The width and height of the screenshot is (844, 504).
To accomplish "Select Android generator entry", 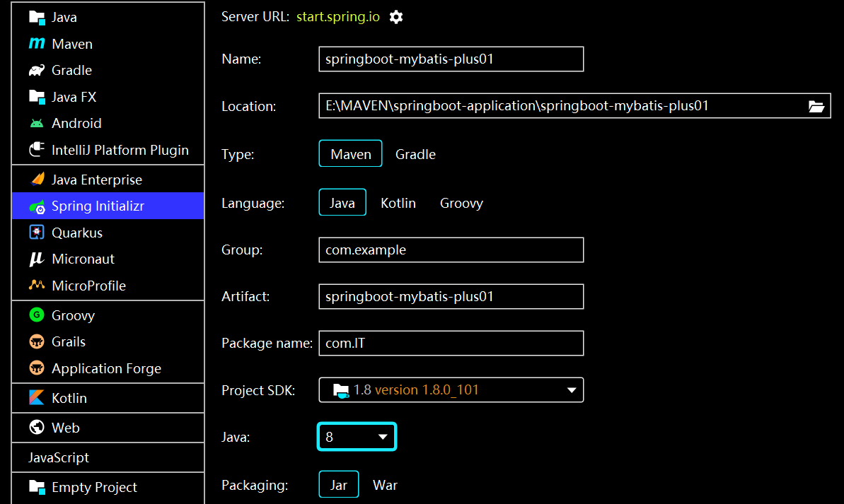I will coord(108,123).
